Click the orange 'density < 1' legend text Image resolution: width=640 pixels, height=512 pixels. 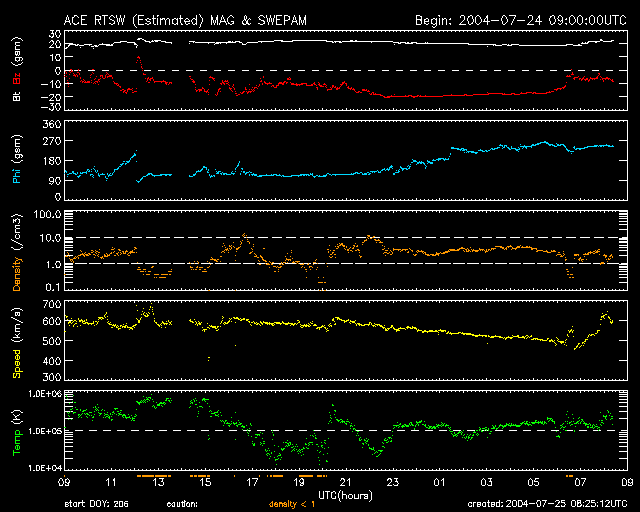[292, 504]
